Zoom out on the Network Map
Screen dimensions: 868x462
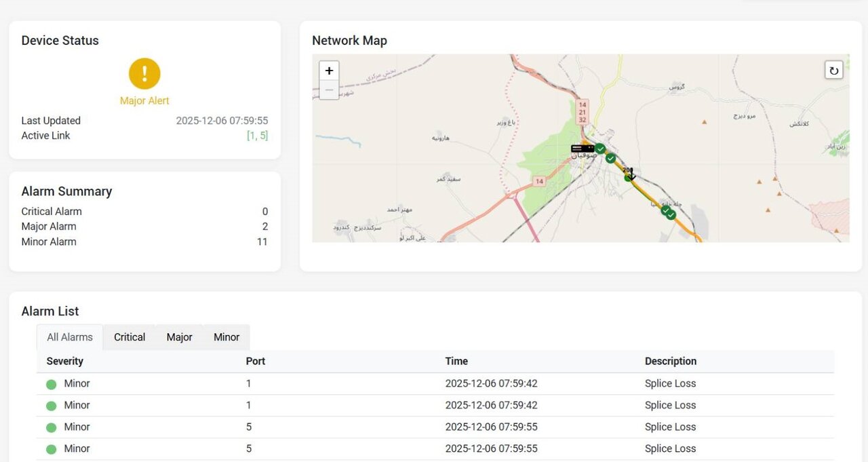pyautogui.click(x=329, y=90)
